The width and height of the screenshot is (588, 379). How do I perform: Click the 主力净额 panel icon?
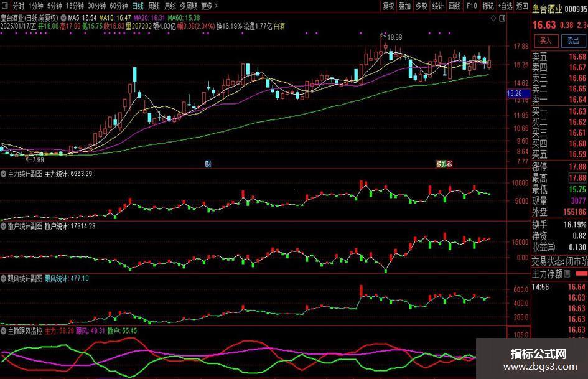point(567,274)
